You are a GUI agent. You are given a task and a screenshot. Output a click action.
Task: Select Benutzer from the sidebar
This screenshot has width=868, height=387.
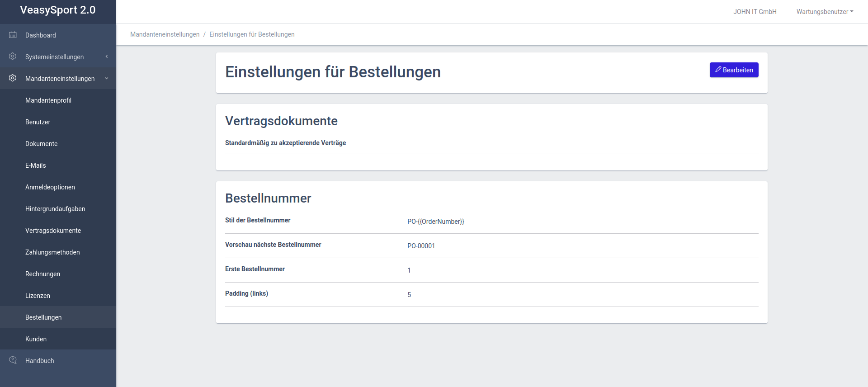[x=38, y=122]
